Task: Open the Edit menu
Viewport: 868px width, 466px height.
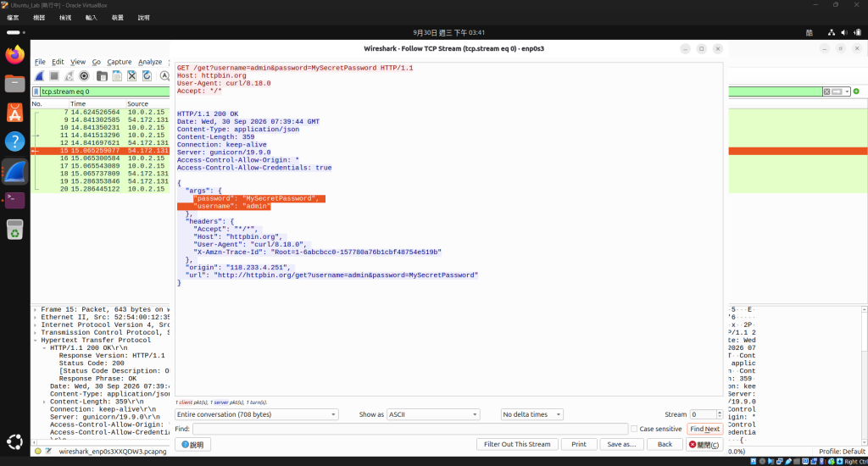Action: (x=58, y=62)
